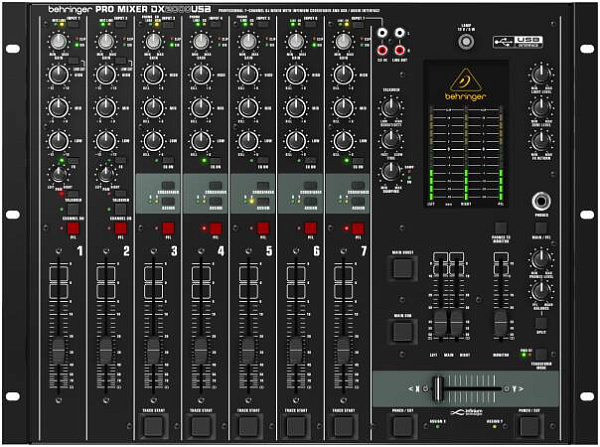Toggle PFL on channel 5
The width and height of the screenshot is (600, 447).
pyautogui.click(x=263, y=228)
